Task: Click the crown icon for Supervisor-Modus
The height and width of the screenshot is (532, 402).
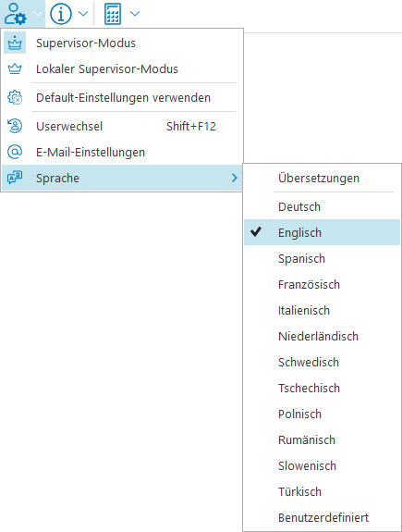Action: [15, 43]
